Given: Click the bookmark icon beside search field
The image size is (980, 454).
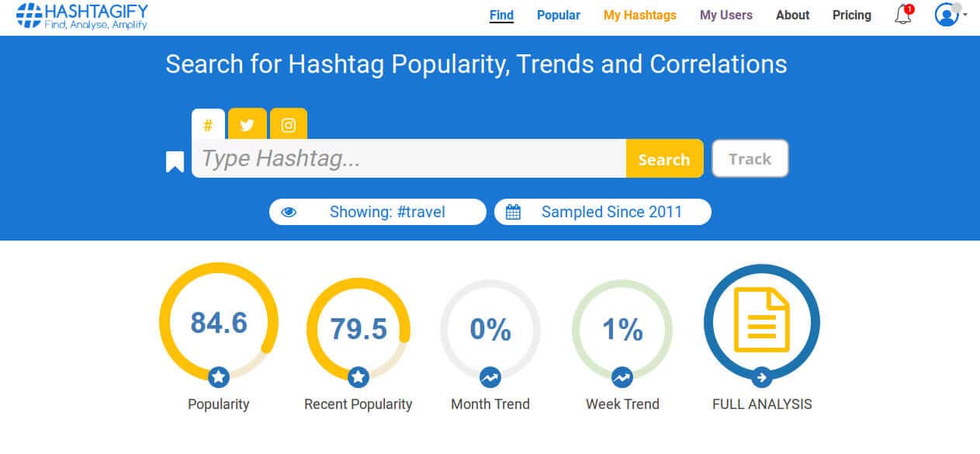Looking at the screenshot, I should tap(175, 161).
